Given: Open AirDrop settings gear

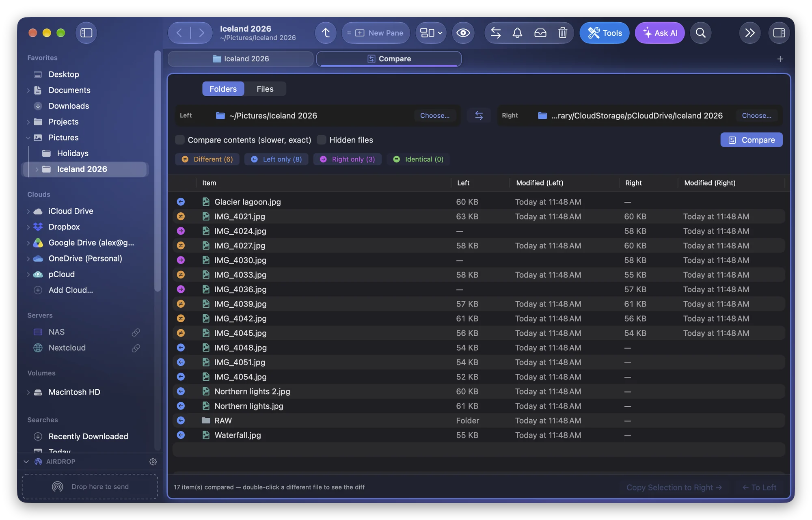Looking at the screenshot, I should [x=153, y=462].
